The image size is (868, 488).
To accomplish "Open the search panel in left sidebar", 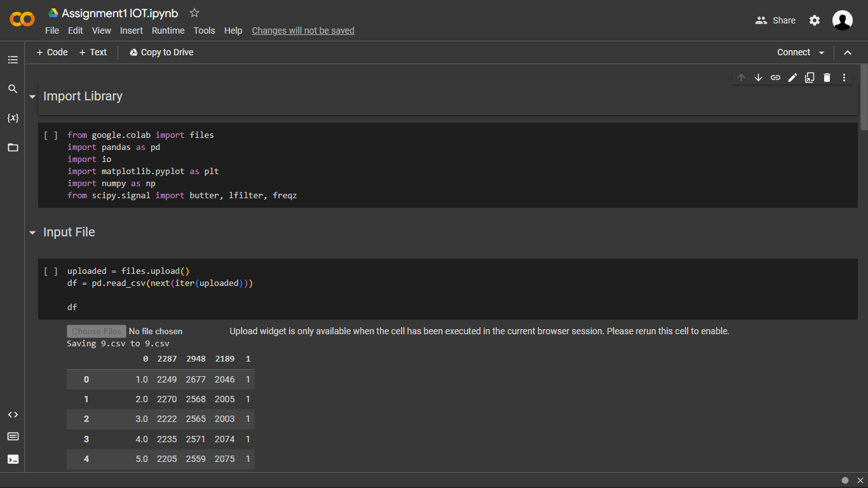I will (13, 89).
